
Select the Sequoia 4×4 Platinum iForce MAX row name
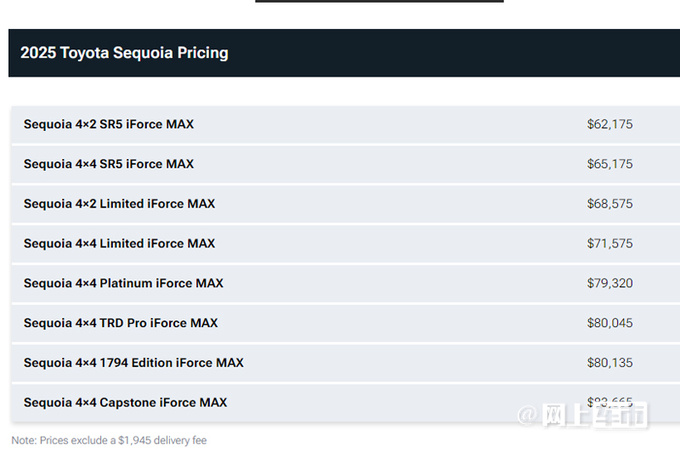(x=123, y=284)
